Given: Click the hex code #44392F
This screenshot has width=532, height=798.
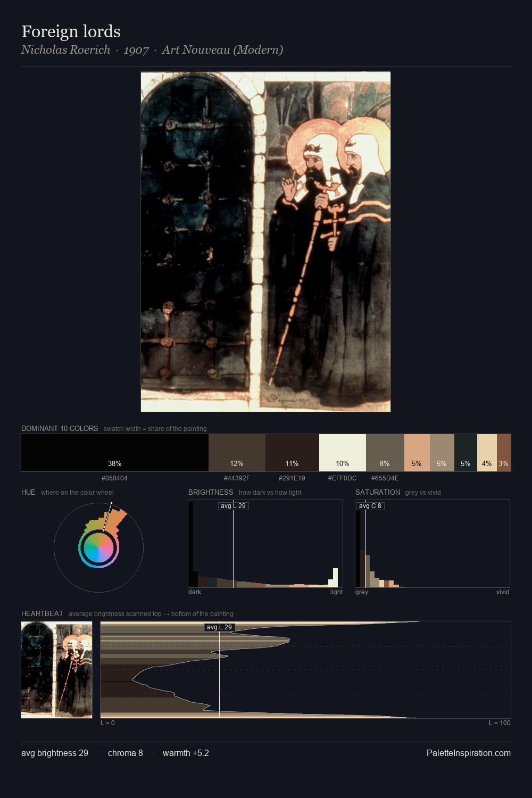Looking at the screenshot, I should pos(237,478).
